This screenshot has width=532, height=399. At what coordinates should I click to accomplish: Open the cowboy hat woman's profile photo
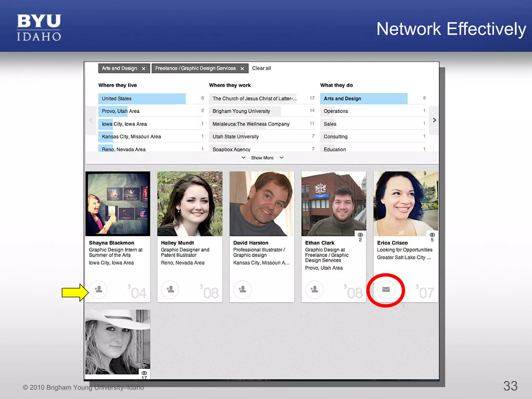point(118,342)
